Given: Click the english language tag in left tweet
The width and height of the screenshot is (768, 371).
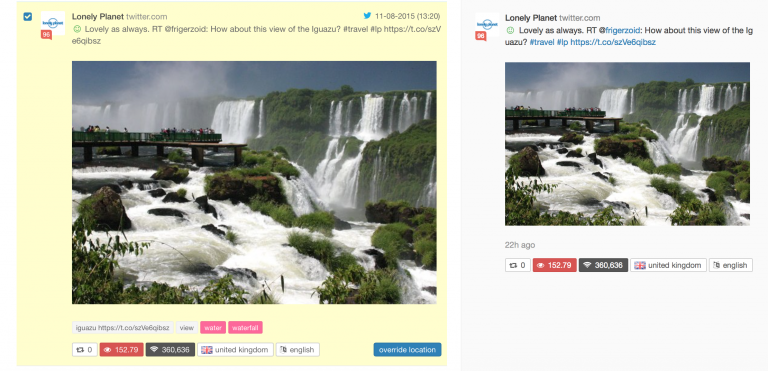Looking at the screenshot, I should [x=298, y=349].
